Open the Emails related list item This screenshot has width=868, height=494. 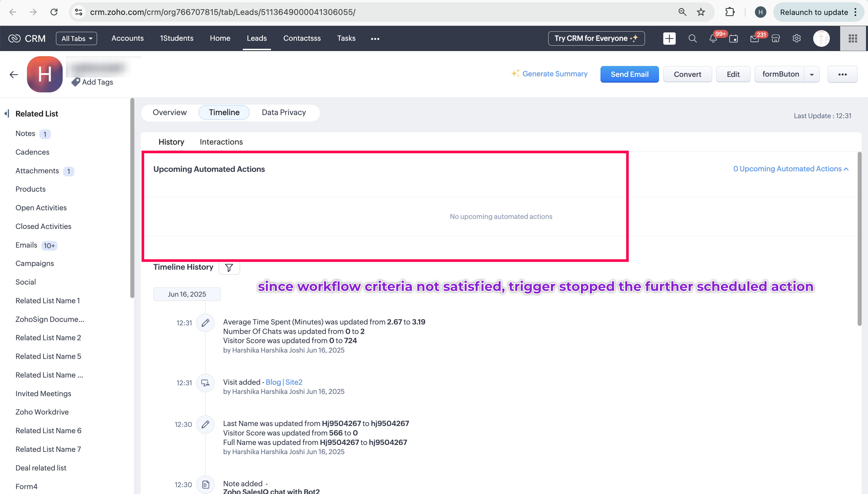(x=26, y=245)
